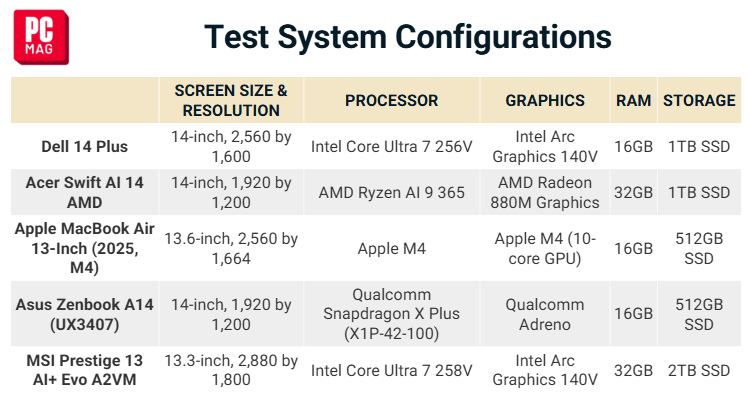Viewport: 750px width, 399px height.
Task: Select the Acer Swift AI 14 AMD row label
Action: [85, 192]
